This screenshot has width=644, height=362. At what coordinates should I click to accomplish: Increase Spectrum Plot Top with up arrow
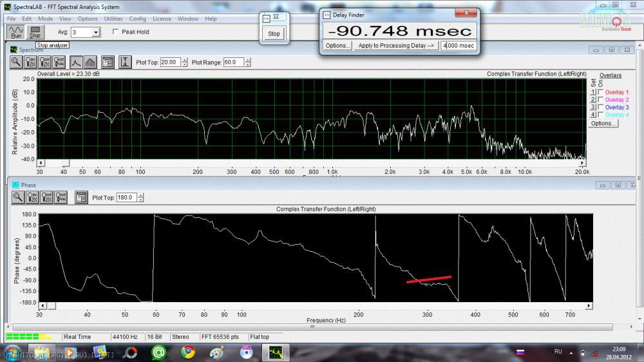(184, 60)
